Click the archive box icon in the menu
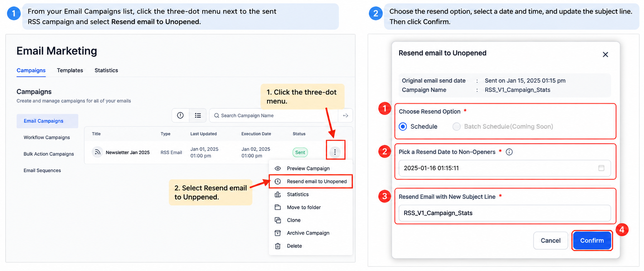The width and height of the screenshot is (644, 271). (x=278, y=233)
